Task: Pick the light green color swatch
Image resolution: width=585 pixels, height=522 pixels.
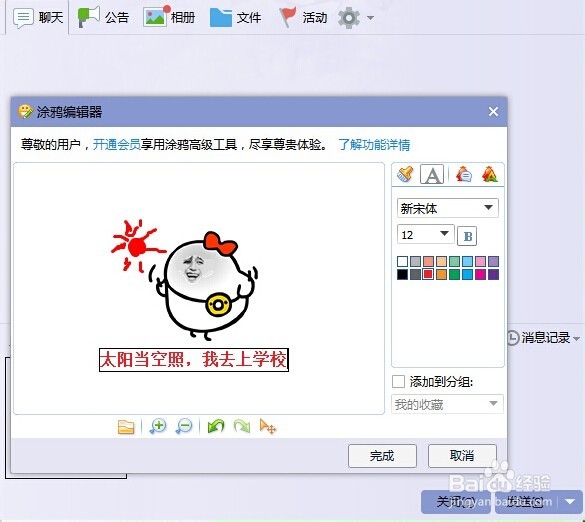Action: (454, 261)
